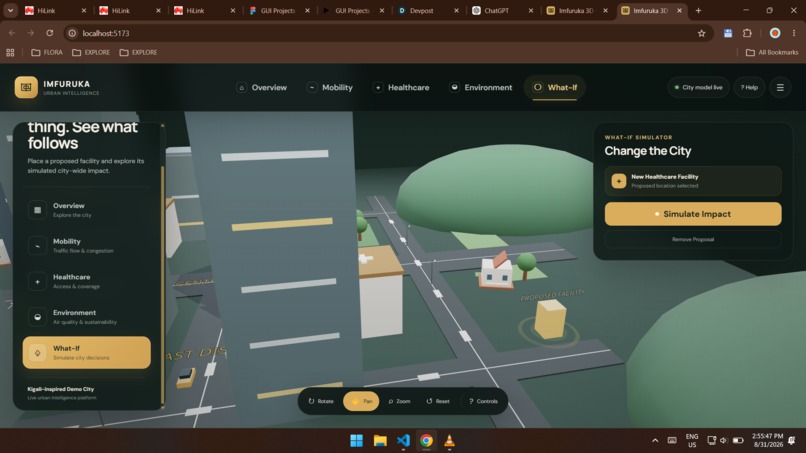Activate the Rotate view tool
Image resolution: width=806 pixels, height=453 pixels.
click(321, 401)
